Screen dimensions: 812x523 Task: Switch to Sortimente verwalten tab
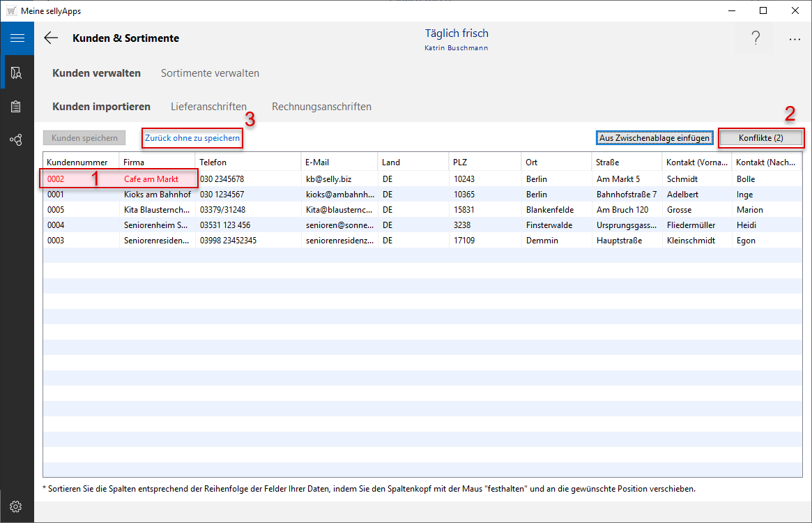210,73
